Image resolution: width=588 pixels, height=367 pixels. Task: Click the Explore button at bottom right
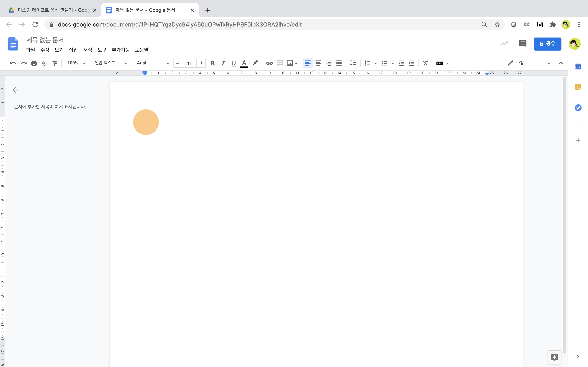click(554, 357)
